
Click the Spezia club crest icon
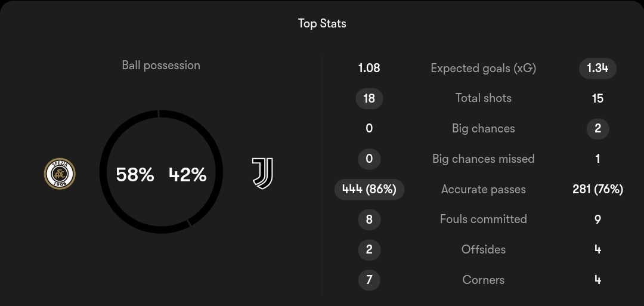[60, 174]
